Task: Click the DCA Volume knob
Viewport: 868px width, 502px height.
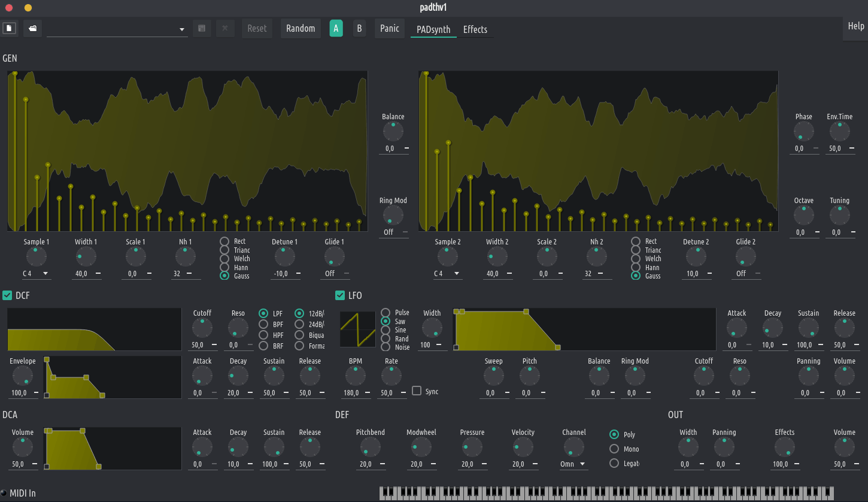Action: [x=23, y=447]
